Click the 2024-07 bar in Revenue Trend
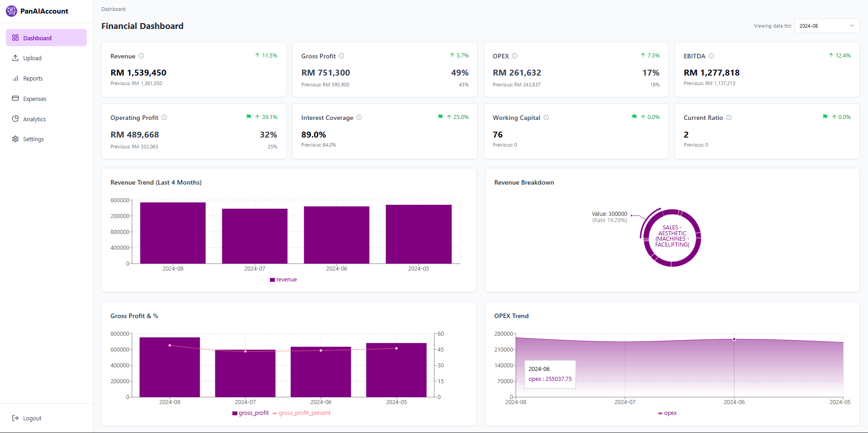This screenshot has width=868, height=433. pos(255,236)
